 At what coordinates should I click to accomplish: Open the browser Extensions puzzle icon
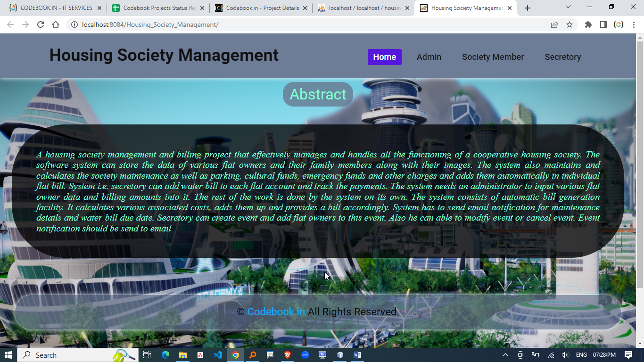588,25
